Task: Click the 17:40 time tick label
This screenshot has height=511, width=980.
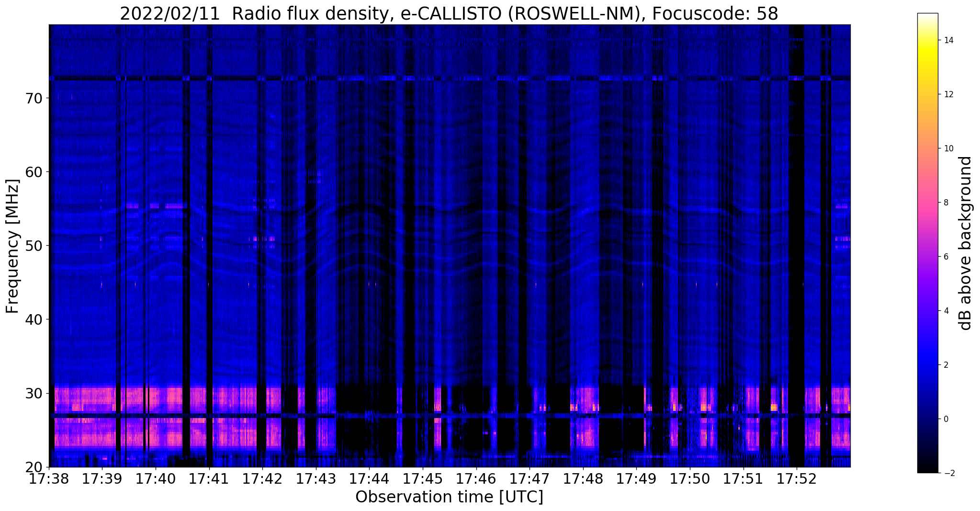Action: (x=156, y=479)
